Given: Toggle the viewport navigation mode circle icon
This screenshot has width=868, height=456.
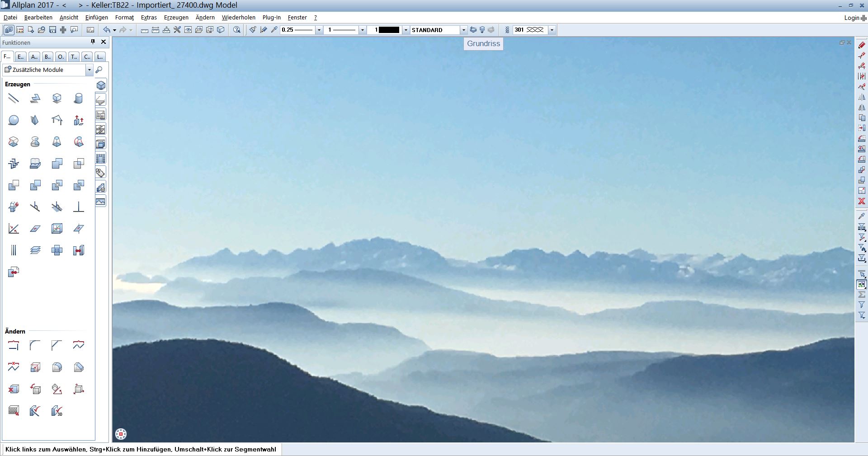Looking at the screenshot, I should [x=121, y=434].
